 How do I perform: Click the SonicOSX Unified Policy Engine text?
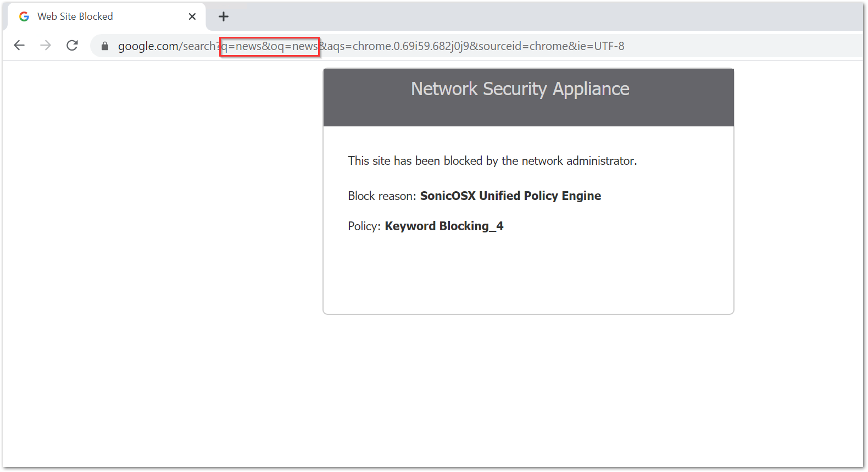point(510,196)
